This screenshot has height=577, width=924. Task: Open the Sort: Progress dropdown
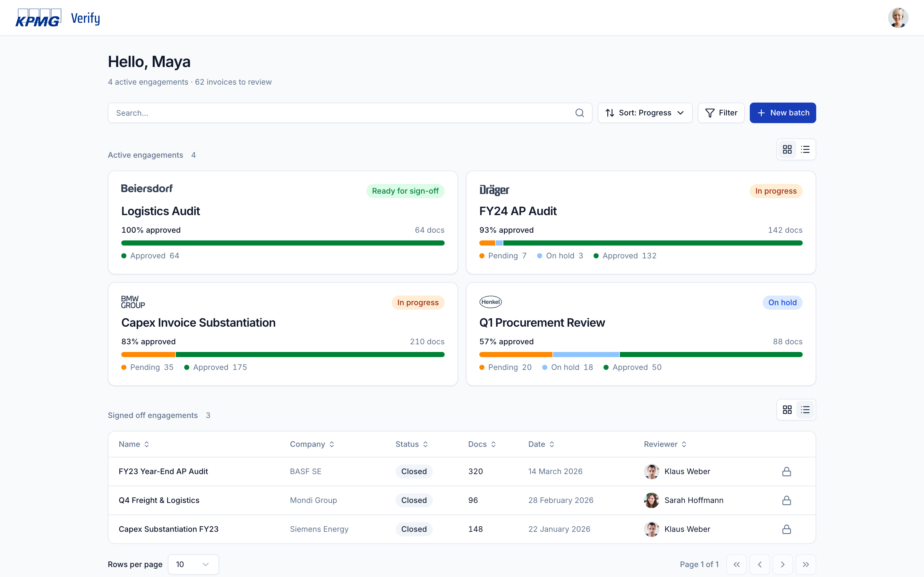(x=645, y=113)
